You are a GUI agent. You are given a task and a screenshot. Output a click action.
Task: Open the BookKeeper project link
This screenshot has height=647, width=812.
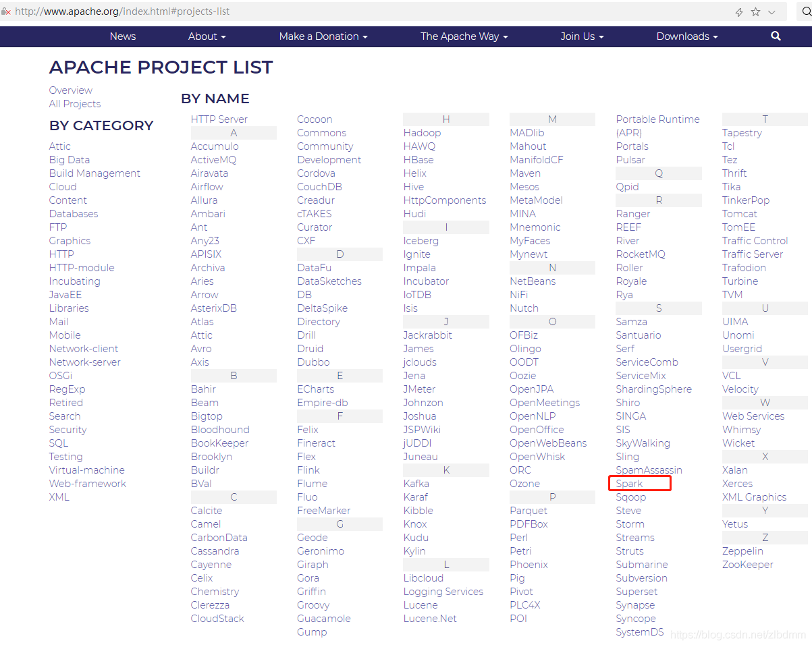[x=220, y=443]
